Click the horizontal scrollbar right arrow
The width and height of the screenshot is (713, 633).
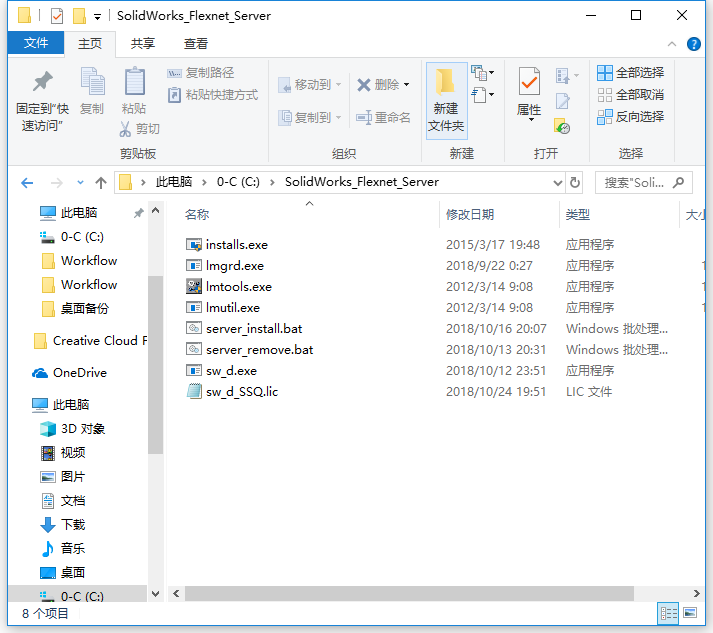696,593
